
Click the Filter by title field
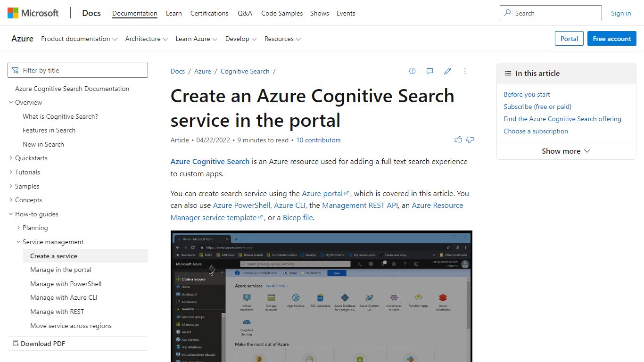pos(78,70)
